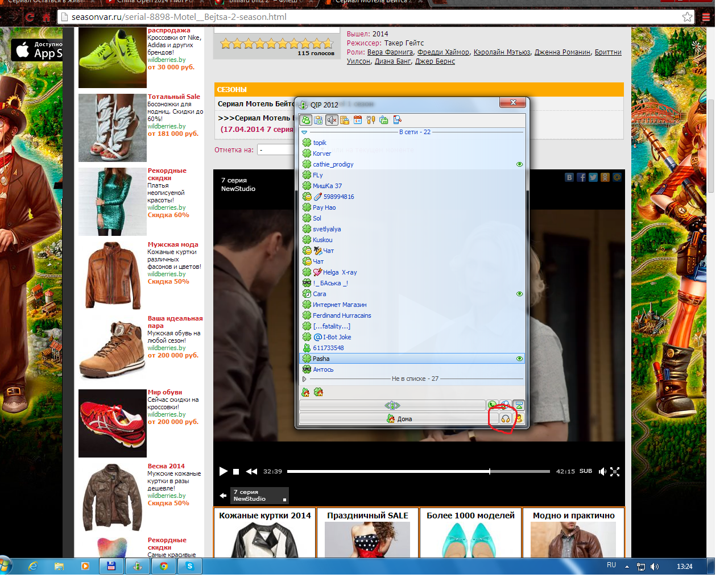Share via the VK icon above the player
The height and width of the screenshot is (582, 728).
tap(569, 177)
